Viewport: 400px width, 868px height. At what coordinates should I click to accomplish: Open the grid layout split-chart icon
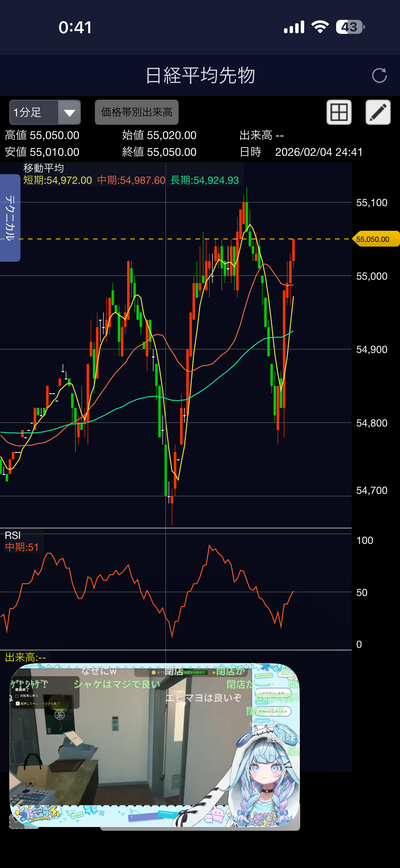pos(339,112)
